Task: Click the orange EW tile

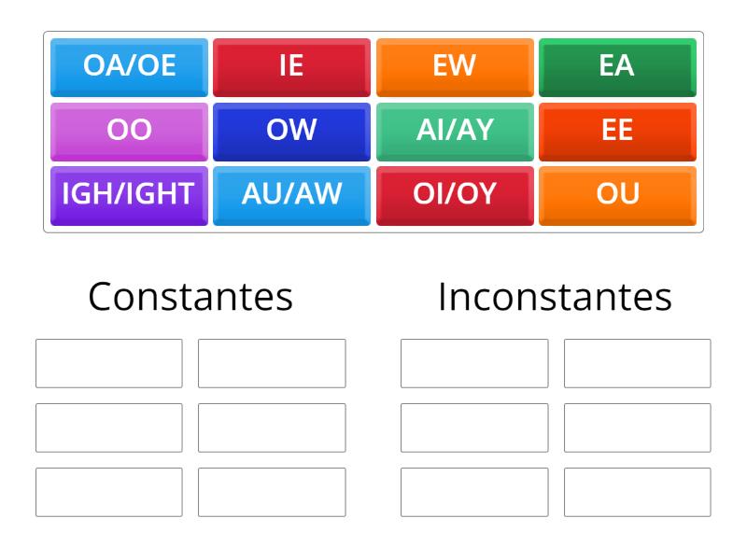Action: [x=455, y=67]
